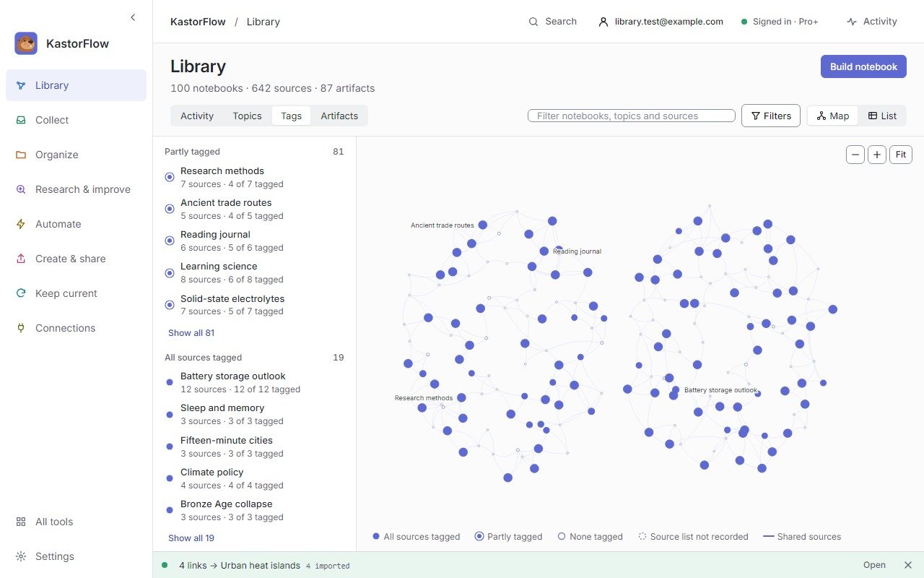Select the Tags tab
Image resolution: width=924 pixels, height=578 pixels.
[292, 116]
